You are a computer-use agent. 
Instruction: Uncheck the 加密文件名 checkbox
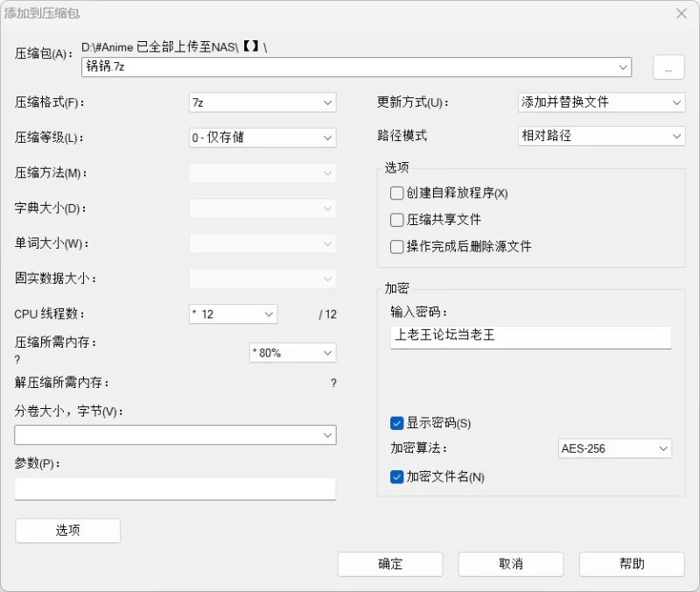(x=396, y=477)
